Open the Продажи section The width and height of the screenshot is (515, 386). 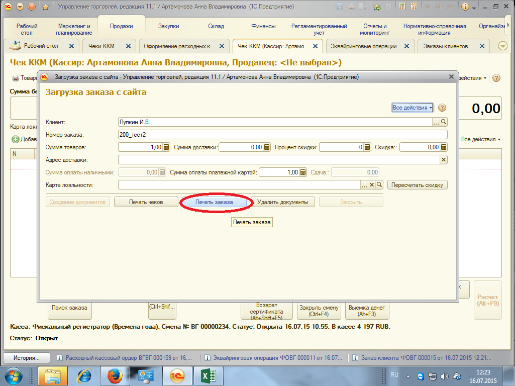click(121, 26)
